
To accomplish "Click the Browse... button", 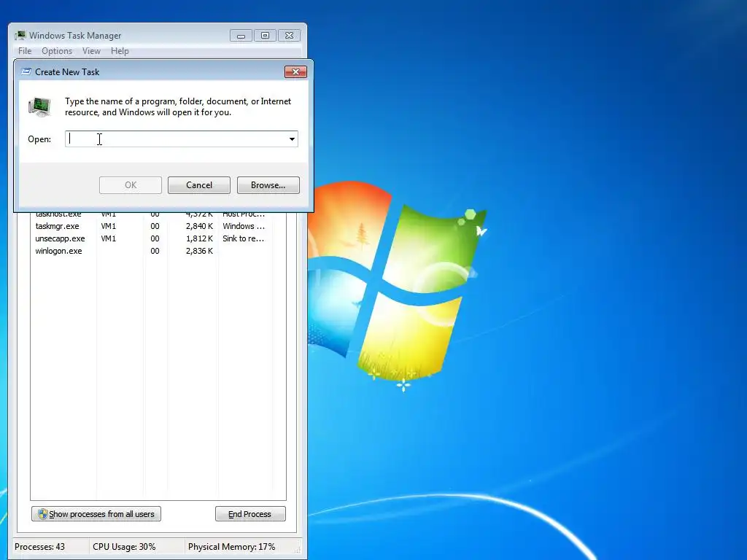I will (268, 185).
